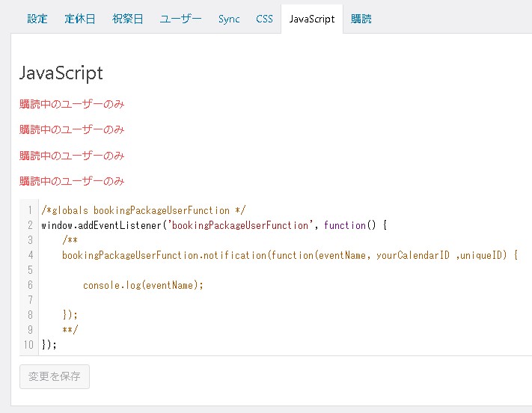532x413 pixels.
Task: Click the 変更を保存 button
Action: coord(55,376)
